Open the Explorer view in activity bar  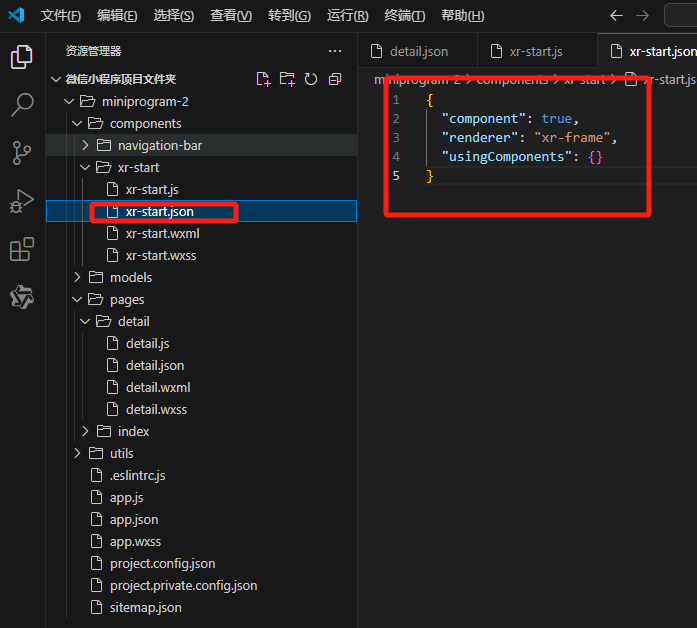click(x=22, y=57)
